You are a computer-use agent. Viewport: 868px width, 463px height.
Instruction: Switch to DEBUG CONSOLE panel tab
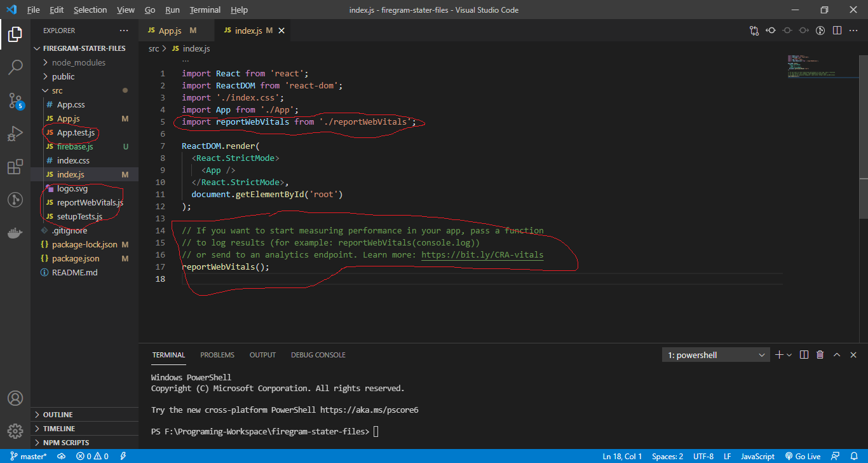click(318, 355)
